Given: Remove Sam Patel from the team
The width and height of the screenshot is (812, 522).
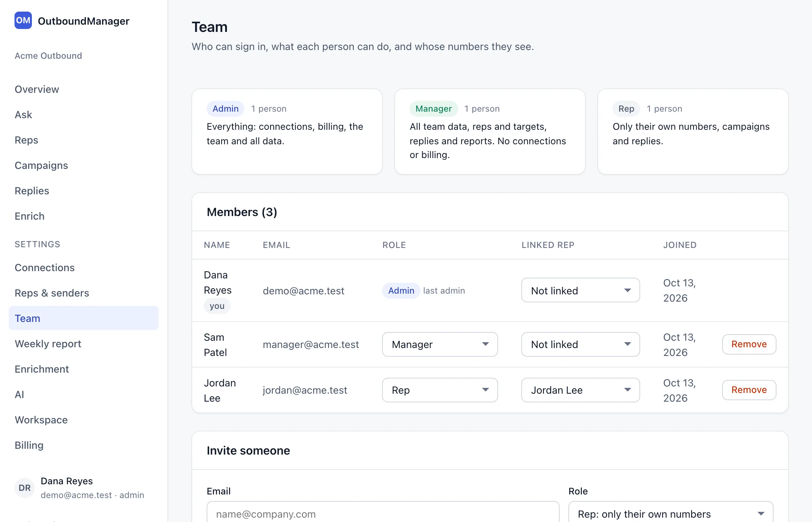Looking at the screenshot, I should 749,344.
